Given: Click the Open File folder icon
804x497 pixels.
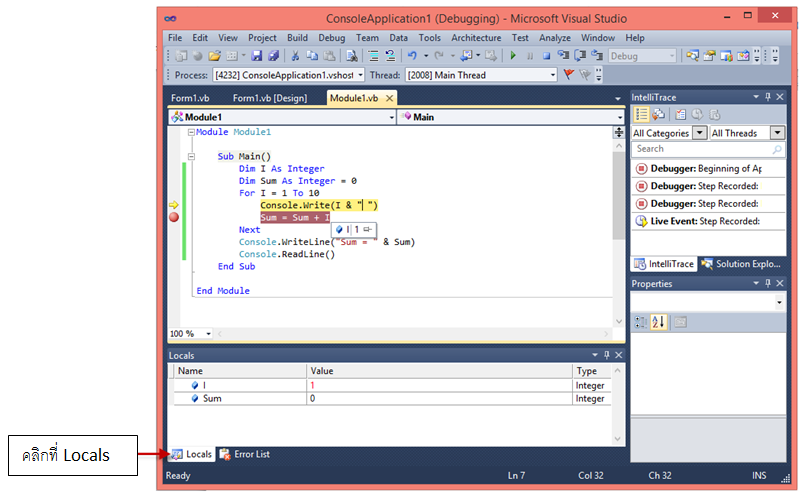Looking at the screenshot, I should pyautogui.click(x=214, y=55).
